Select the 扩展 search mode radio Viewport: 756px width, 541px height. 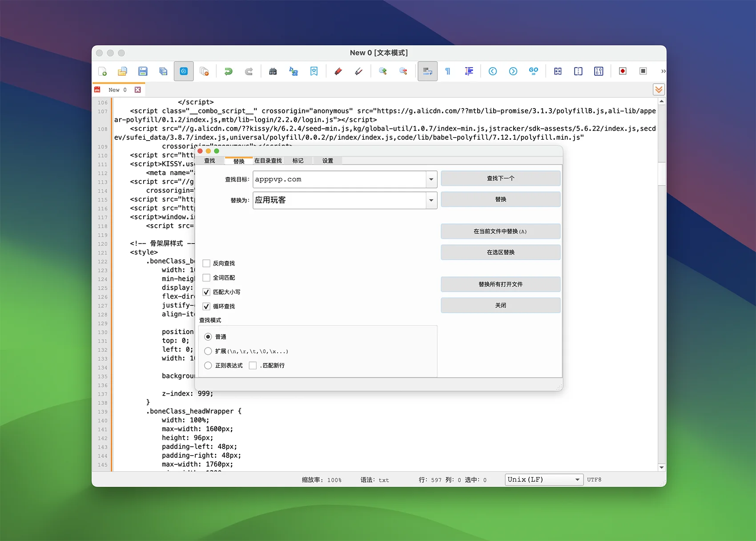(x=208, y=351)
